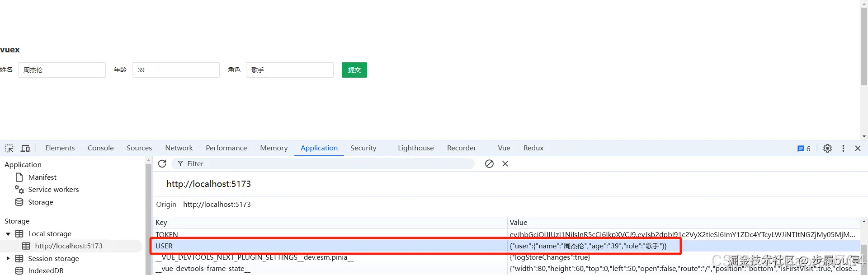868x275 pixels.
Task: Select the Manifest item
Action: pos(42,177)
